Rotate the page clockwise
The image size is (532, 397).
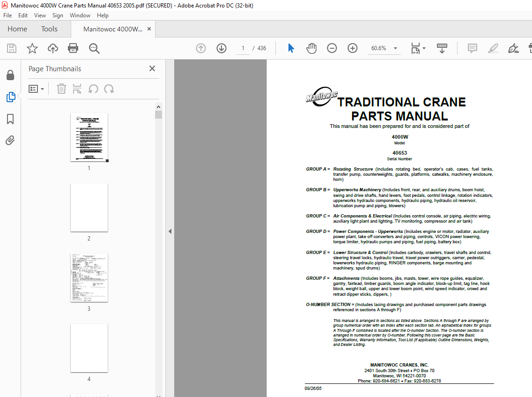pyautogui.click(x=109, y=89)
